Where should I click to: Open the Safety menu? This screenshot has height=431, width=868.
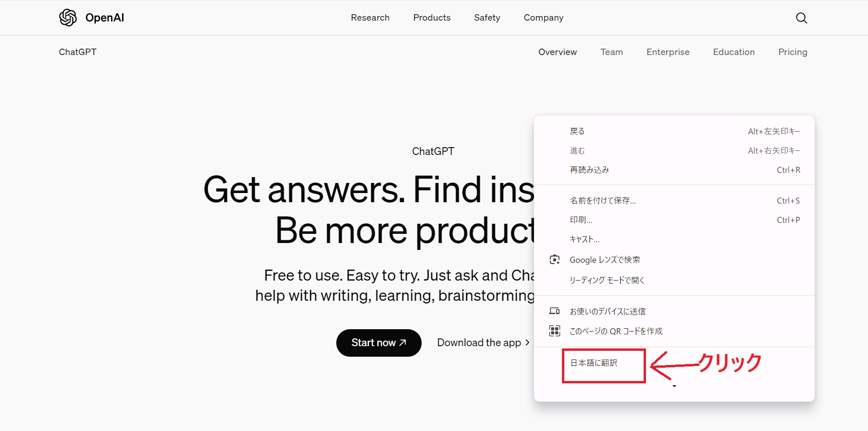pos(487,17)
